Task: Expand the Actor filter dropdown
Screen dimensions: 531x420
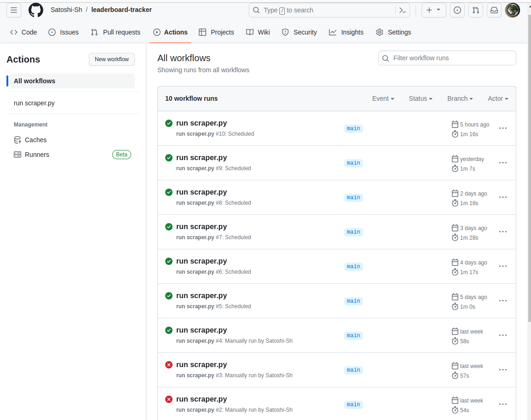Action: [498, 98]
